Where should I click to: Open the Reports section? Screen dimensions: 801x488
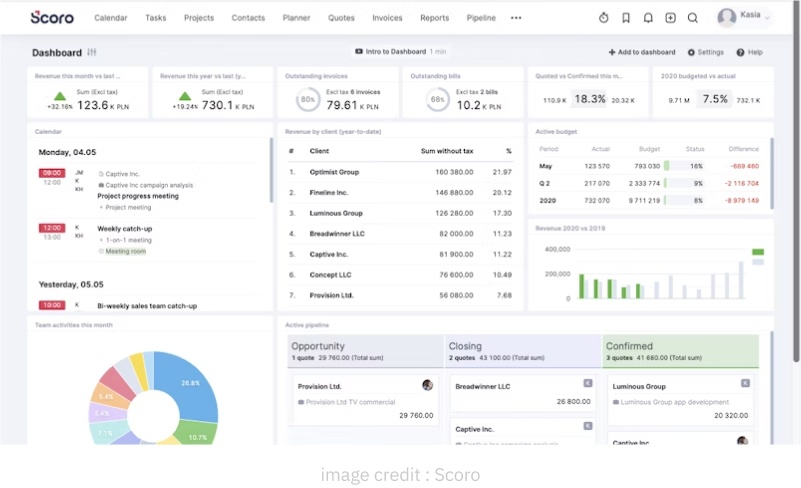point(435,18)
